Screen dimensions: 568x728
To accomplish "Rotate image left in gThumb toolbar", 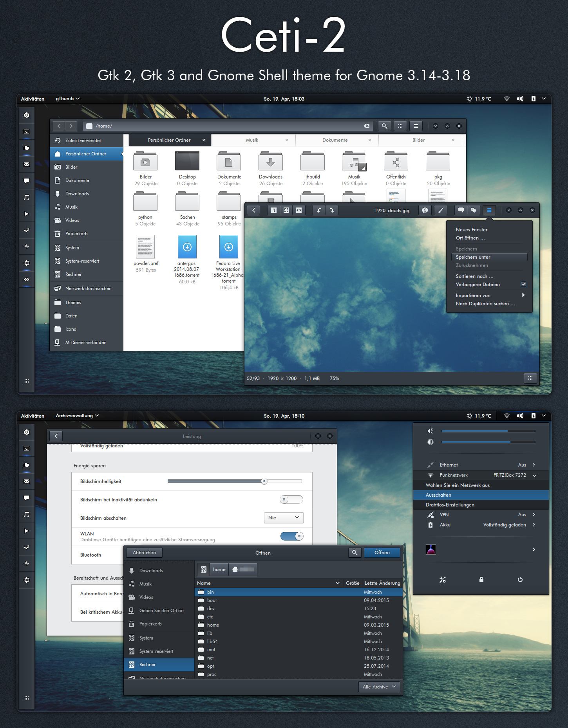I will [319, 210].
